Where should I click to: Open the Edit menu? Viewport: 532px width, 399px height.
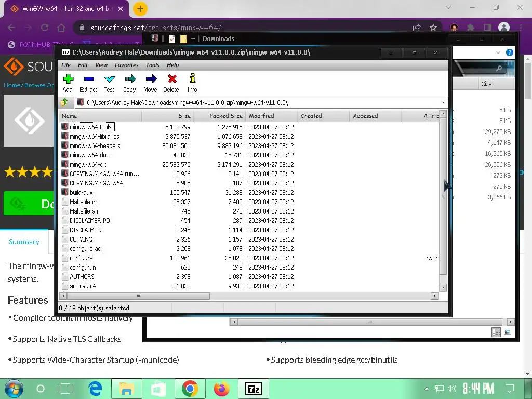83,65
